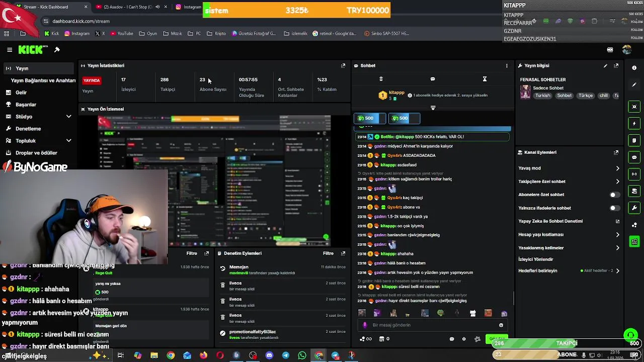Open Yasaklanmış kelimeler options
644x362 pixels.
[569, 248]
